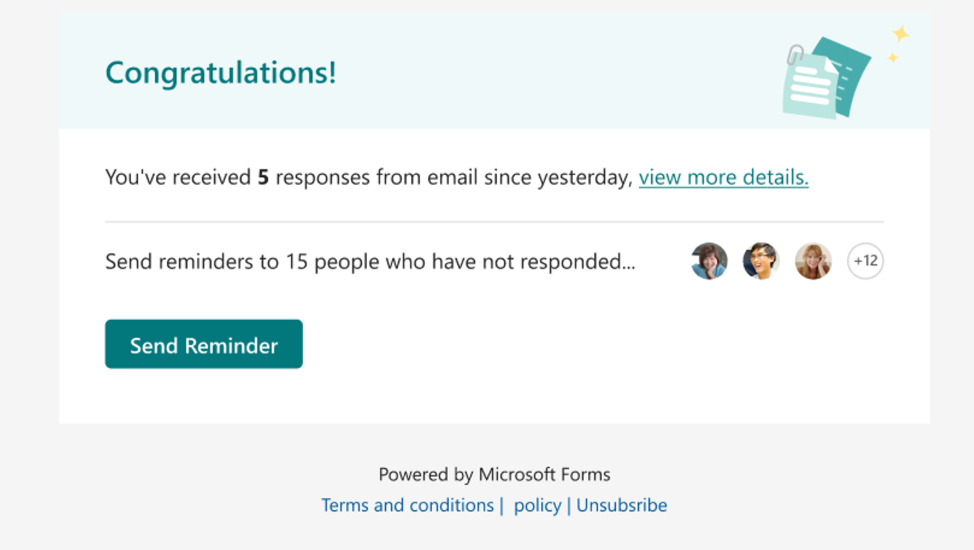Select the blonde woman's avatar
This screenshot has height=550, width=974.
813,261
